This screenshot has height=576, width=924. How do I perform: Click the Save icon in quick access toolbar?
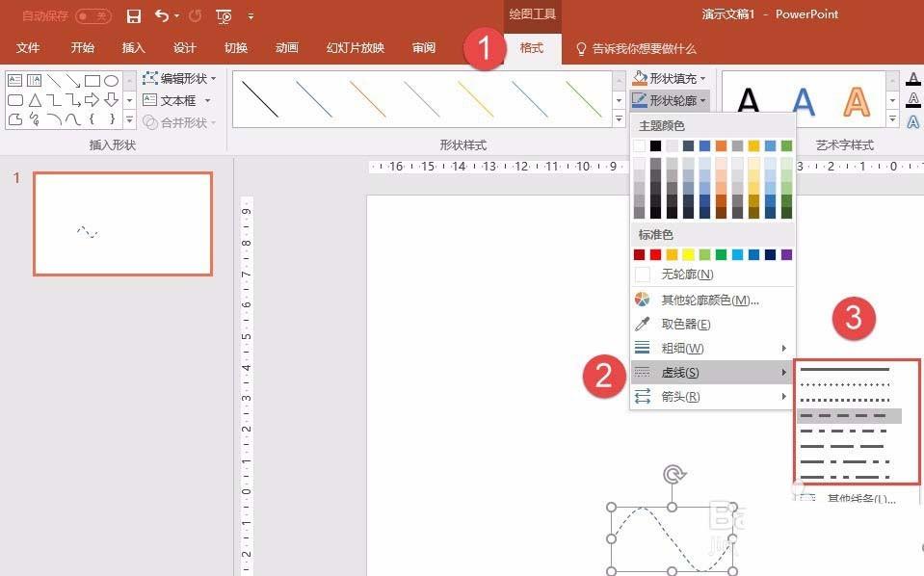coord(134,15)
